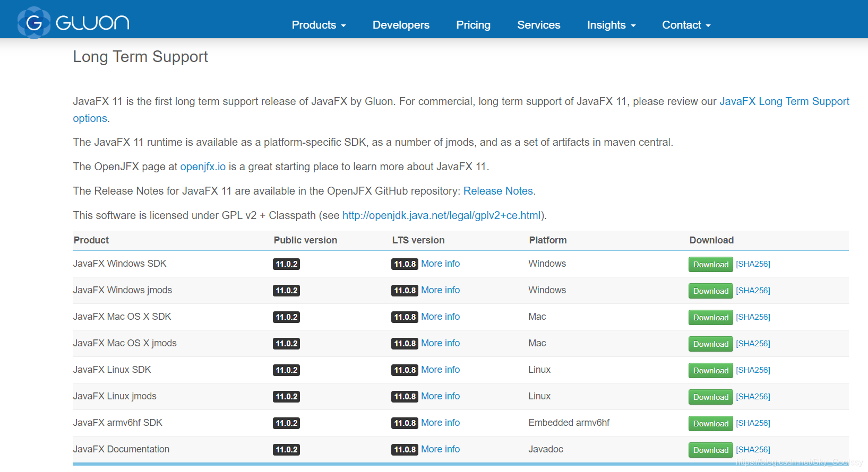
Task: Download JavaFX Mac OS X jmods
Action: [x=710, y=344]
